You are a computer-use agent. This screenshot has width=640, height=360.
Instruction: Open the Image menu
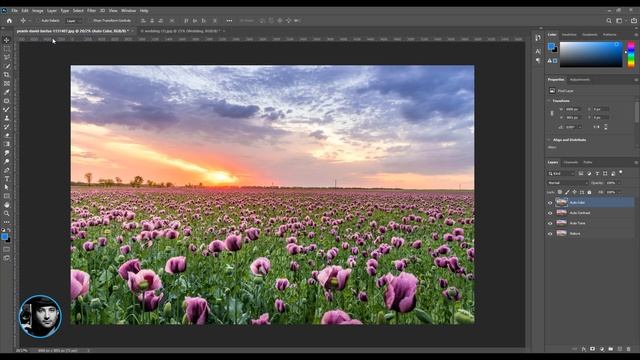tap(37, 11)
